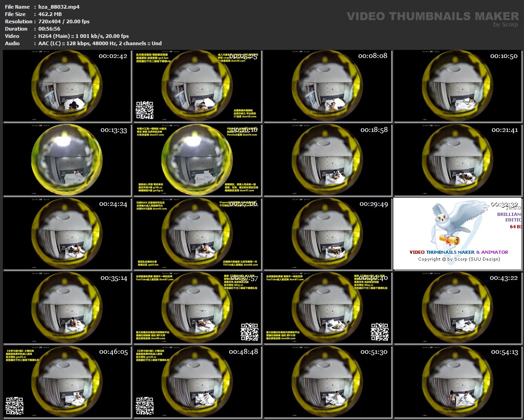Open the thumbnail at timestamp 00:02:42
The image size is (524, 420).
[67, 86]
